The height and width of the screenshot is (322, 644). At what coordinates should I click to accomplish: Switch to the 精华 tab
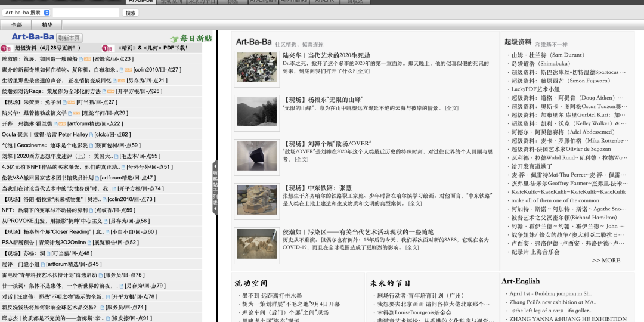coord(47,24)
